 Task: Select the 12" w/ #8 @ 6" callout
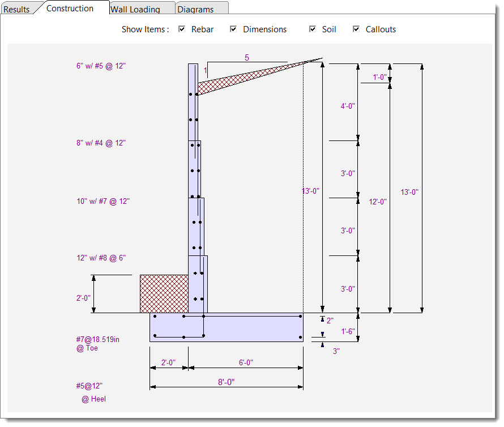101,258
